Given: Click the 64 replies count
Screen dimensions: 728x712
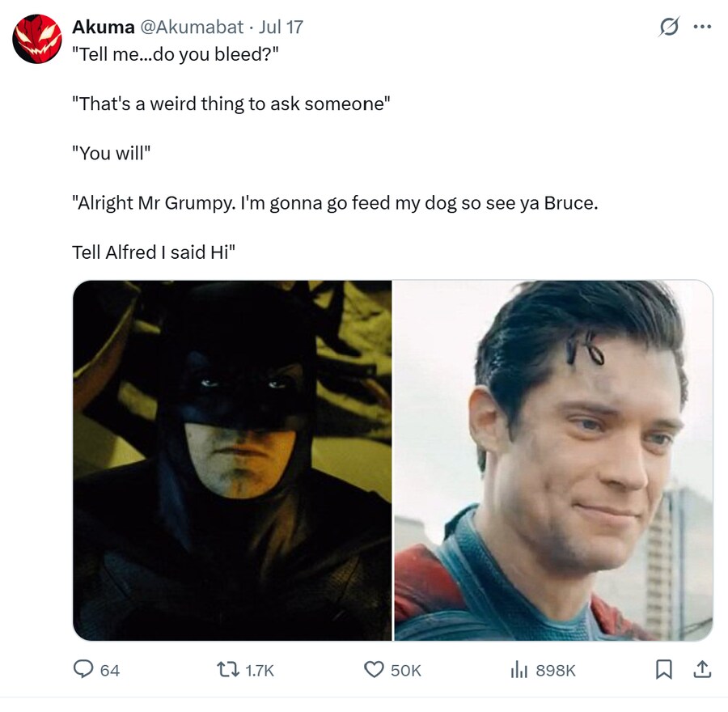Looking at the screenshot, I should coord(110,670).
